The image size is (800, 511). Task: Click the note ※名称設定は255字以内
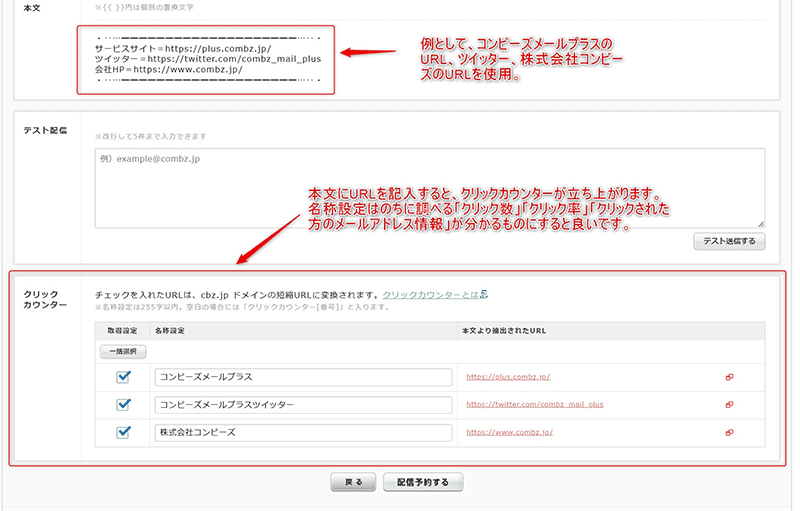pyautogui.click(x=242, y=307)
